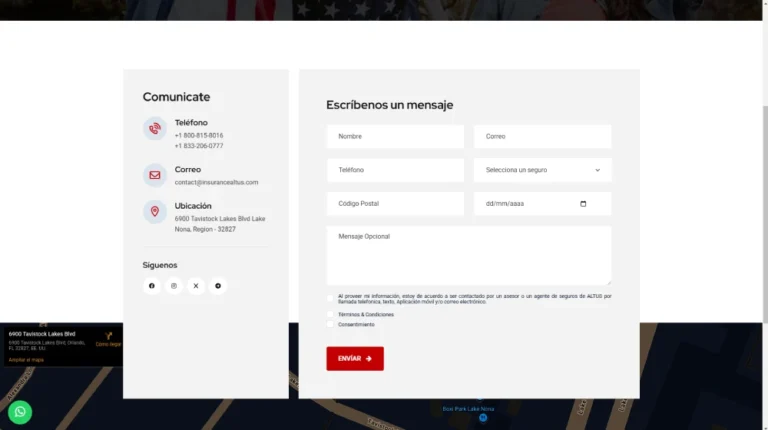The width and height of the screenshot is (768, 430).
Task: Open the Selecciona un seguro dropdown
Action: pyautogui.click(x=543, y=170)
